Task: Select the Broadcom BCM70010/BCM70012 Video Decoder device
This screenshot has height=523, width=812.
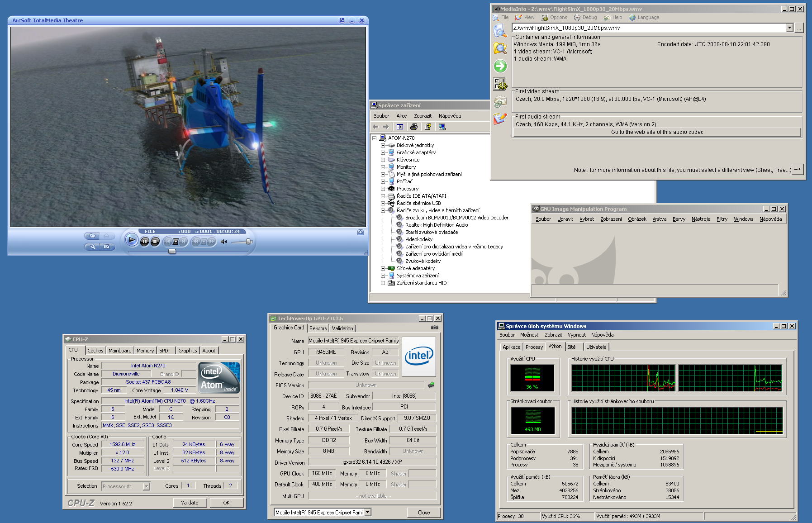Action: pos(456,218)
